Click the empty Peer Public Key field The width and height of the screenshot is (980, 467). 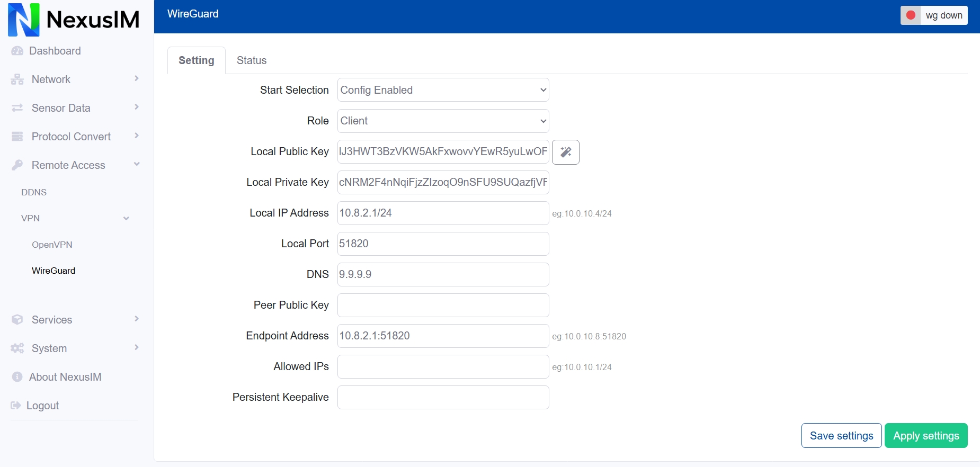click(443, 305)
